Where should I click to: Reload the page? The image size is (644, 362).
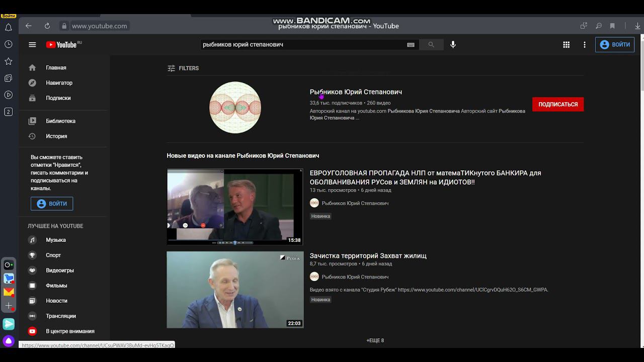point(47,26)
